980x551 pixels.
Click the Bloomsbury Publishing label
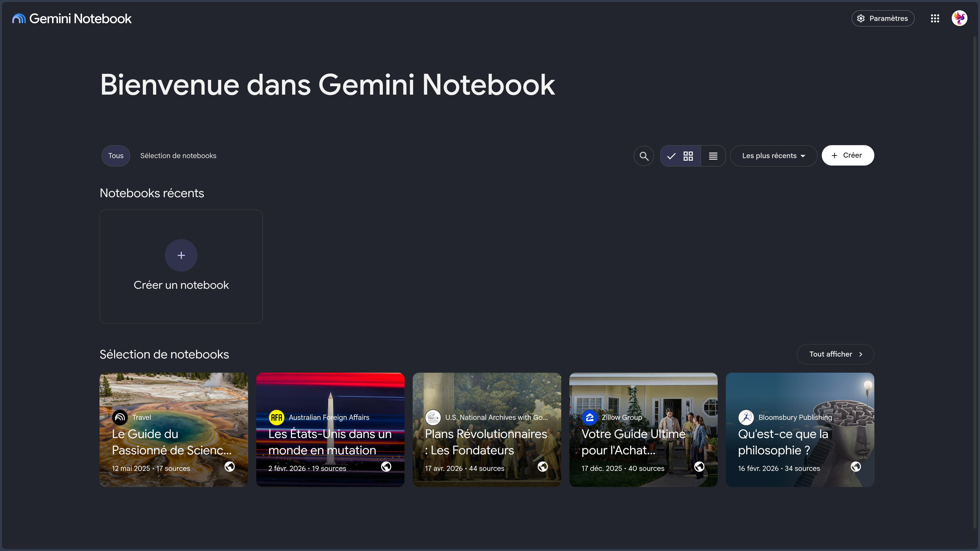coord(795,418)
